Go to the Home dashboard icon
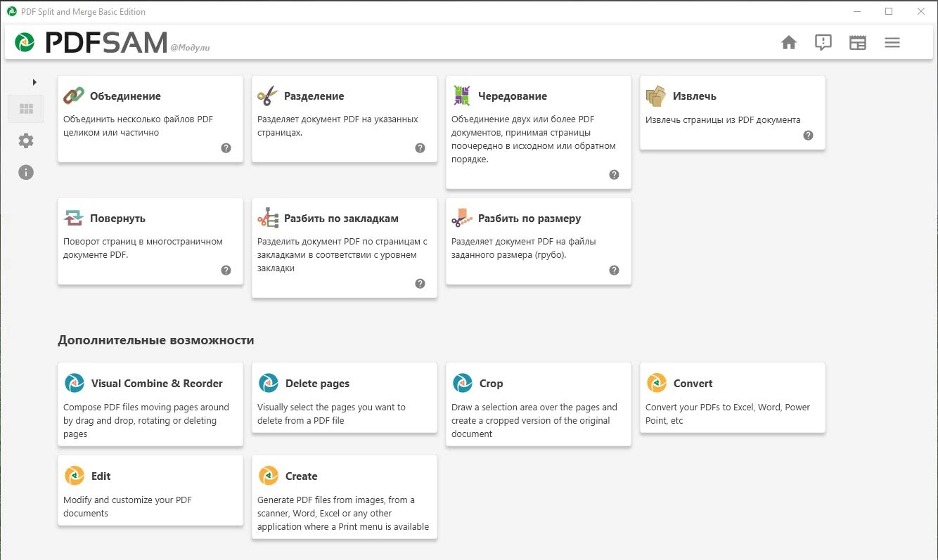The width and height of the screenshot is (938, 560). tap(789, 43)
